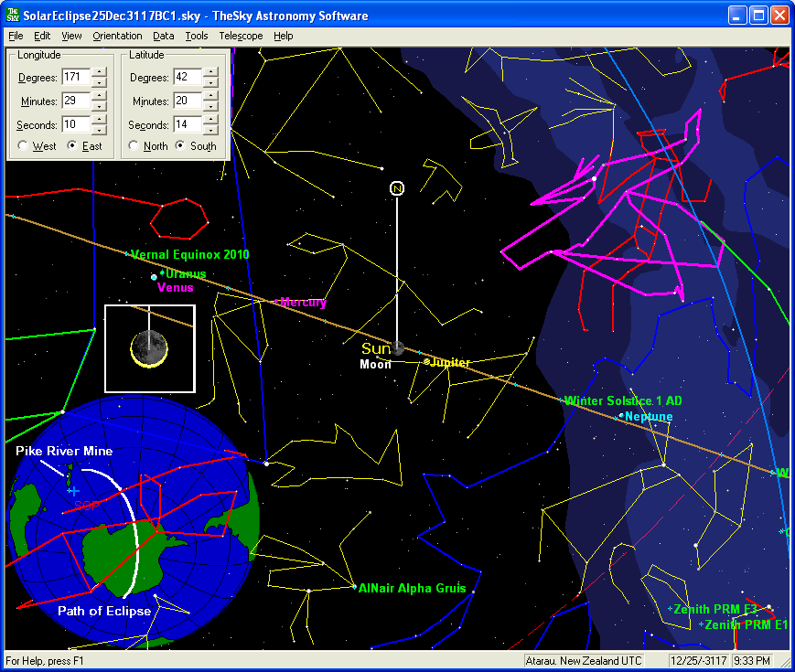Click the Neptune planet marker
Screen dimensions: 795x672
point(621,416)
